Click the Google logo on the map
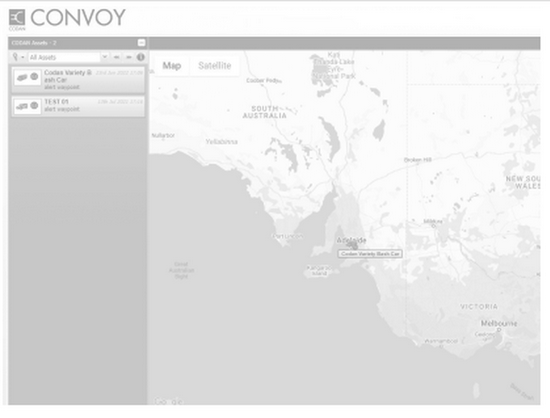550x418 pixels. point(169,401)
